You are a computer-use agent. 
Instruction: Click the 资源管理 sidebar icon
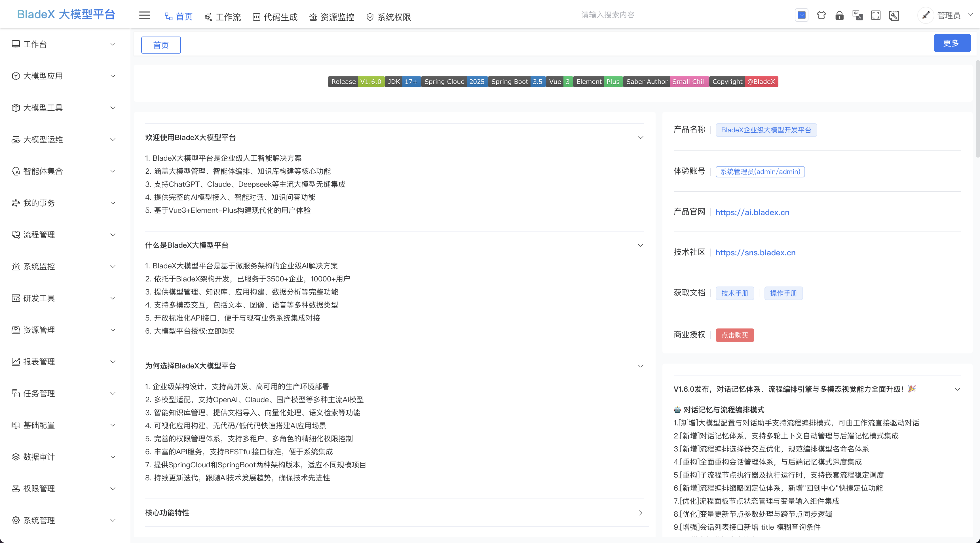[16, 330]
